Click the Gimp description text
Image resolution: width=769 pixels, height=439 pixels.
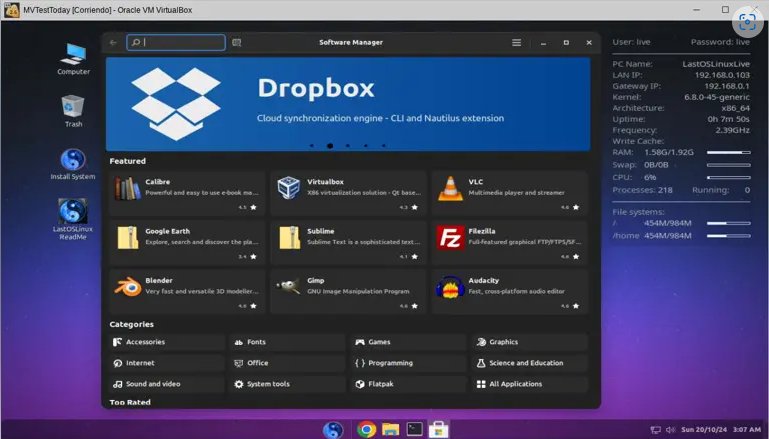pyautogui.click(x=358, y=291)
